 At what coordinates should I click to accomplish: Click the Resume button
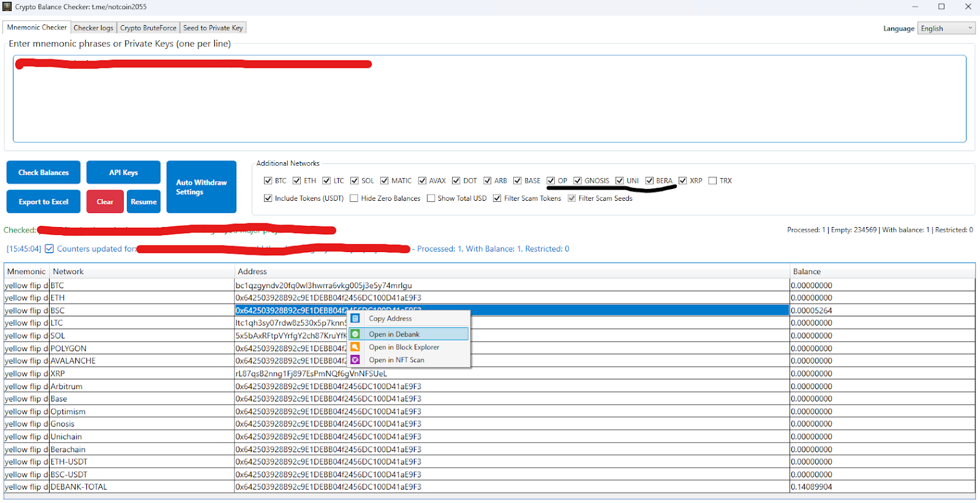(143, 202)
